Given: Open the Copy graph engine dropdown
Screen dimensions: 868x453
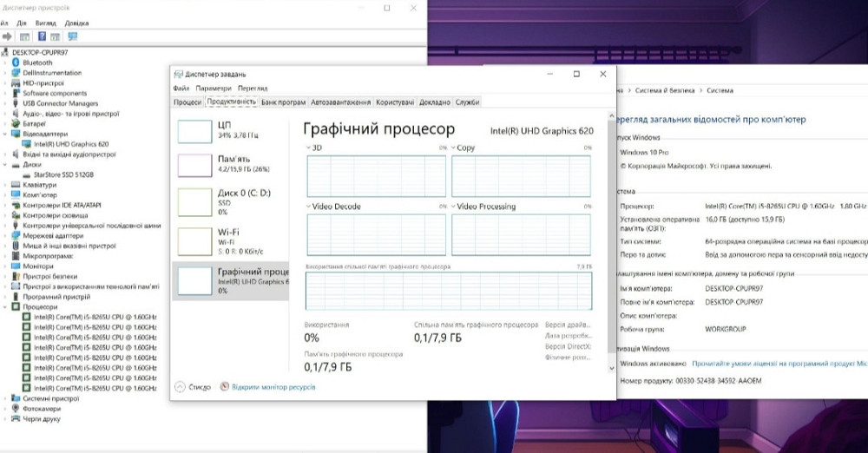Looking at the screenshot, I should [x=454, y=148].
